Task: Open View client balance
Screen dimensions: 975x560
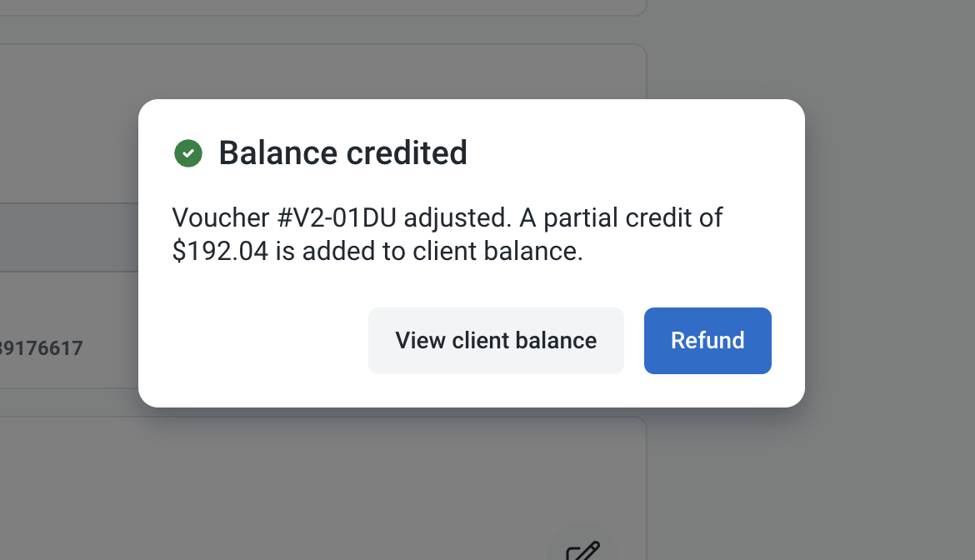Action: pyautogui.click(x=496, y=341)
